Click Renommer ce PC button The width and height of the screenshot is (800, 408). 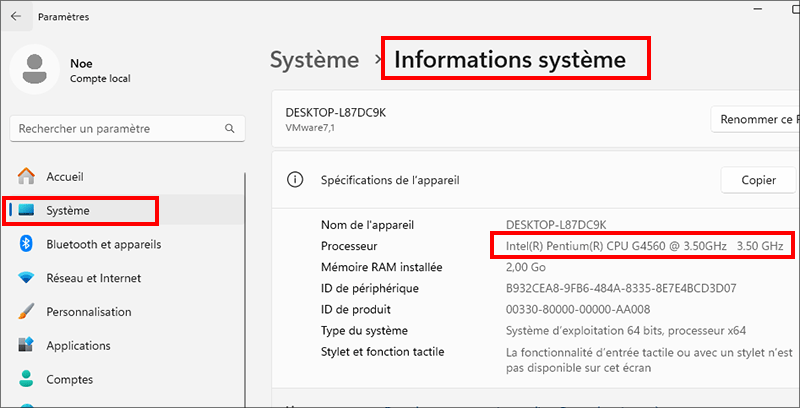(755, 119)
